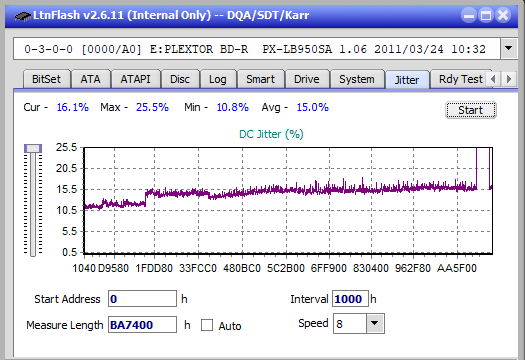525x360 pixels.
Task: Click the LtnFlash chip icon in title bar
Action: coord(23,16)
